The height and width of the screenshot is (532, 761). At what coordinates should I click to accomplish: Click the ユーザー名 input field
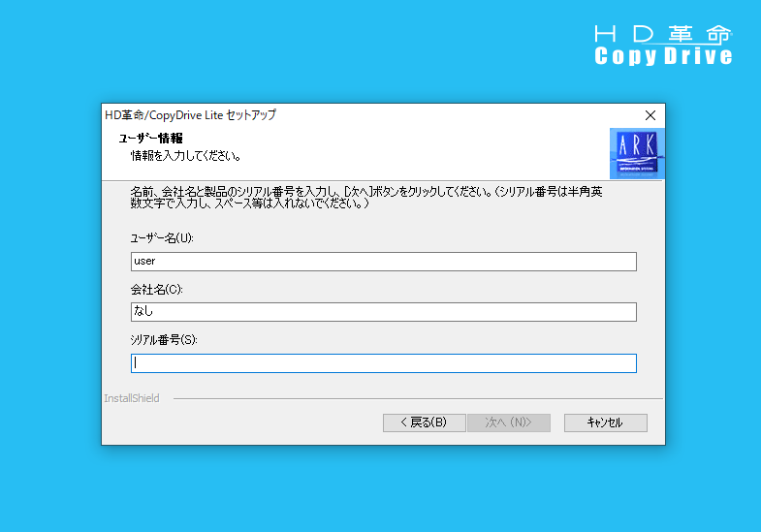384,262
